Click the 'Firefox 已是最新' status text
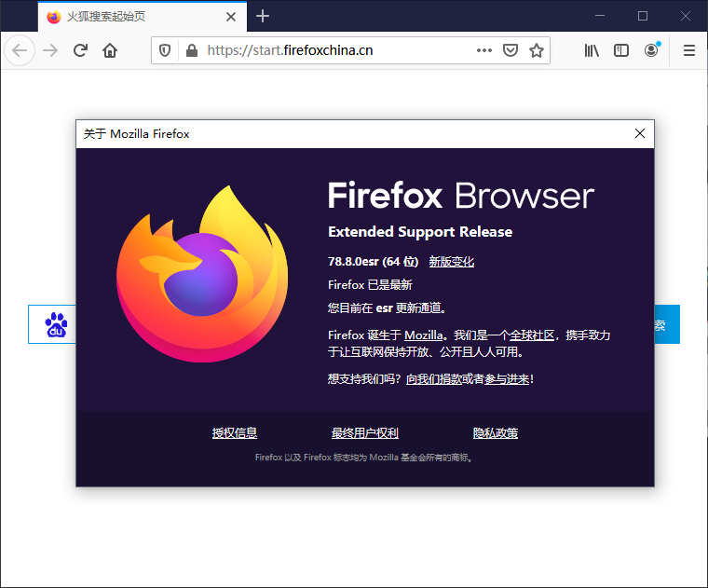 coord(370,285)
